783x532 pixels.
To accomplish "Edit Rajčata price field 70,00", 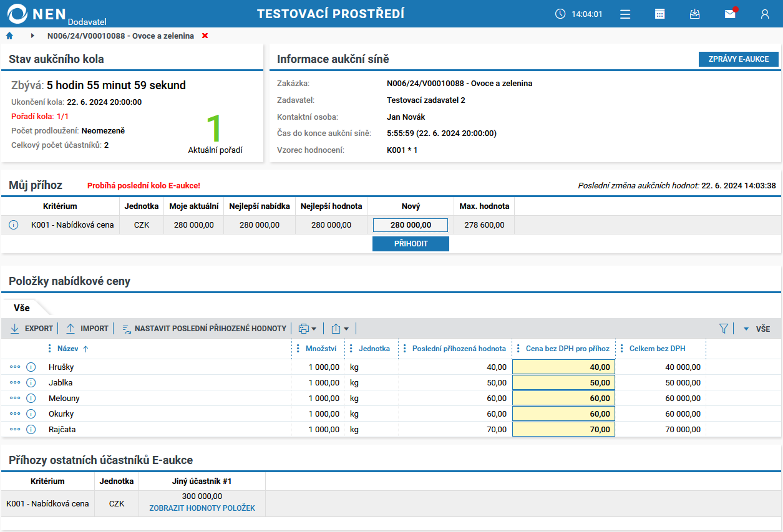I will pos(563,429).
